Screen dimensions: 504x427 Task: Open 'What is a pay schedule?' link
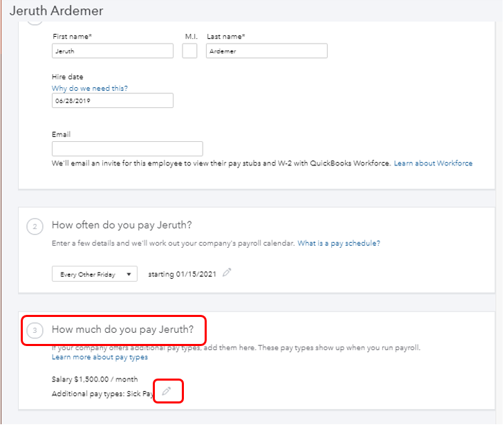339,244
